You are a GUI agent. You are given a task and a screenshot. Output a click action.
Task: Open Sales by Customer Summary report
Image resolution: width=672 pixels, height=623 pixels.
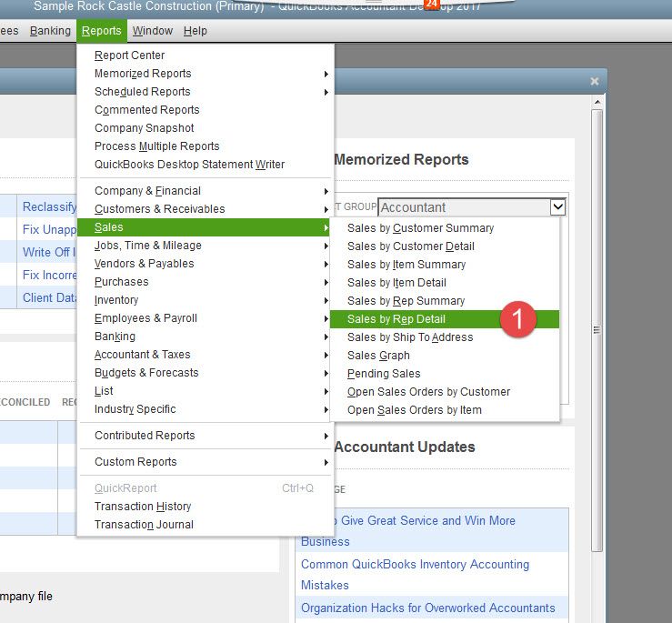click(445, 228)
